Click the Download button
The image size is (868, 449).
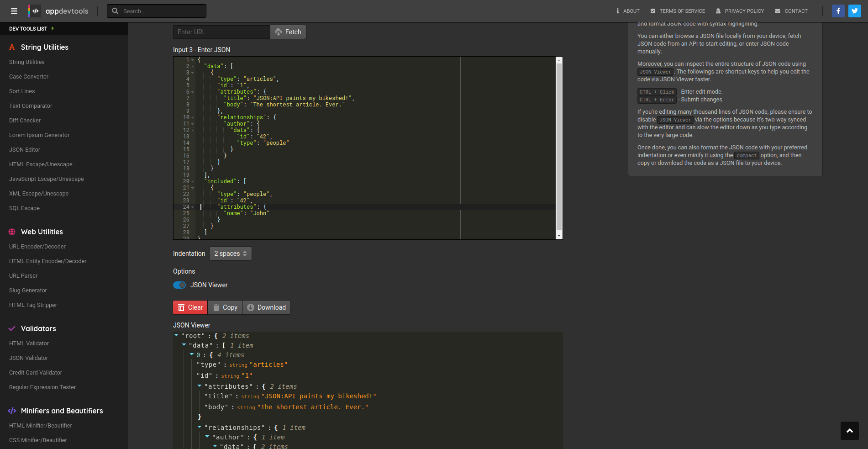(266, 307)
